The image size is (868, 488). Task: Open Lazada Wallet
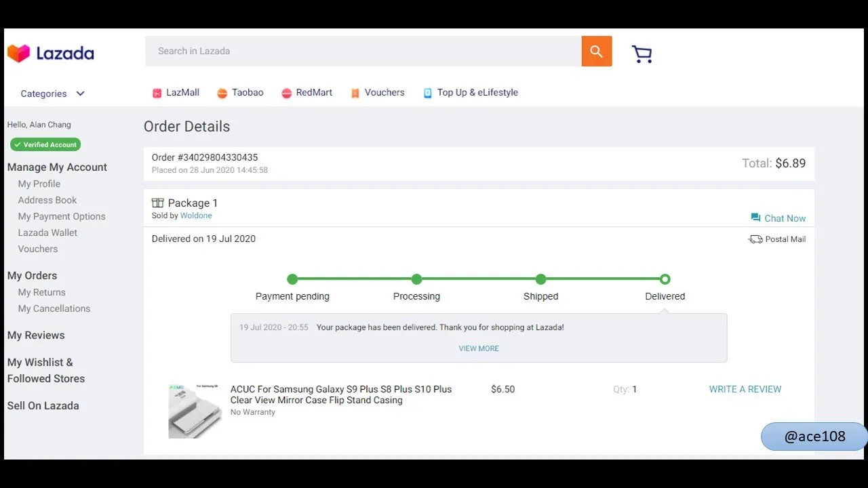pos(47,232)
